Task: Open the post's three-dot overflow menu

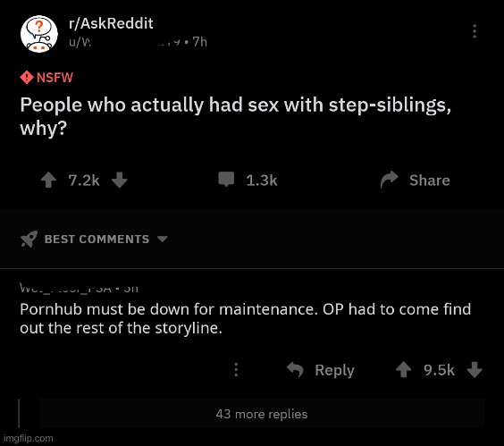Action: [x=475, y=31]
